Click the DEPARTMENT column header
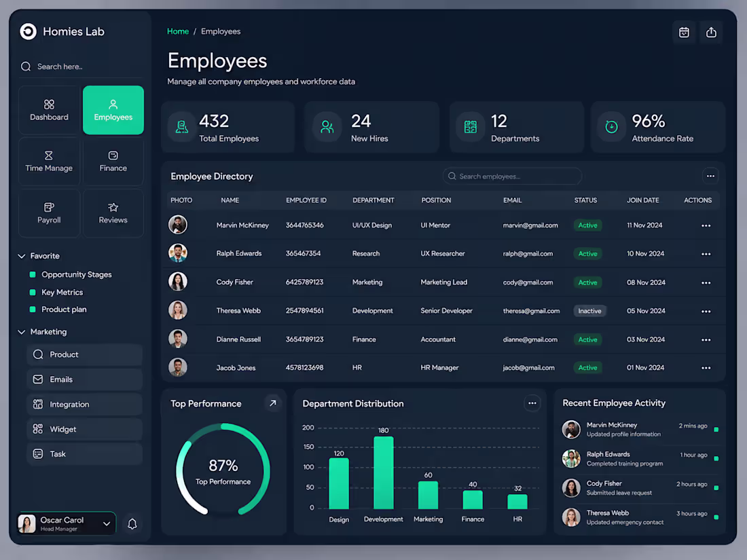This screenshot has height=560, width=747. click(373, 200)
